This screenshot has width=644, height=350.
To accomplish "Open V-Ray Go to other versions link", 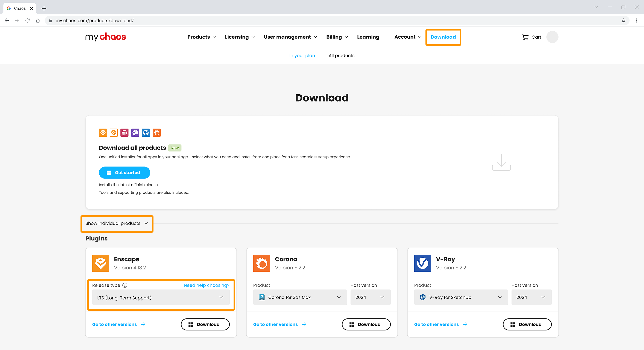I will [x=441, y=324].
